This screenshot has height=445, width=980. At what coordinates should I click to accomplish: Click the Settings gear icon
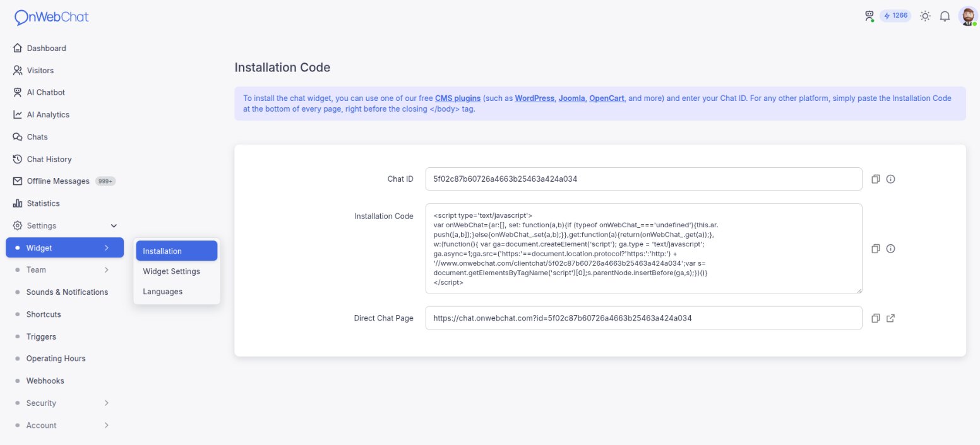(18, 225)
